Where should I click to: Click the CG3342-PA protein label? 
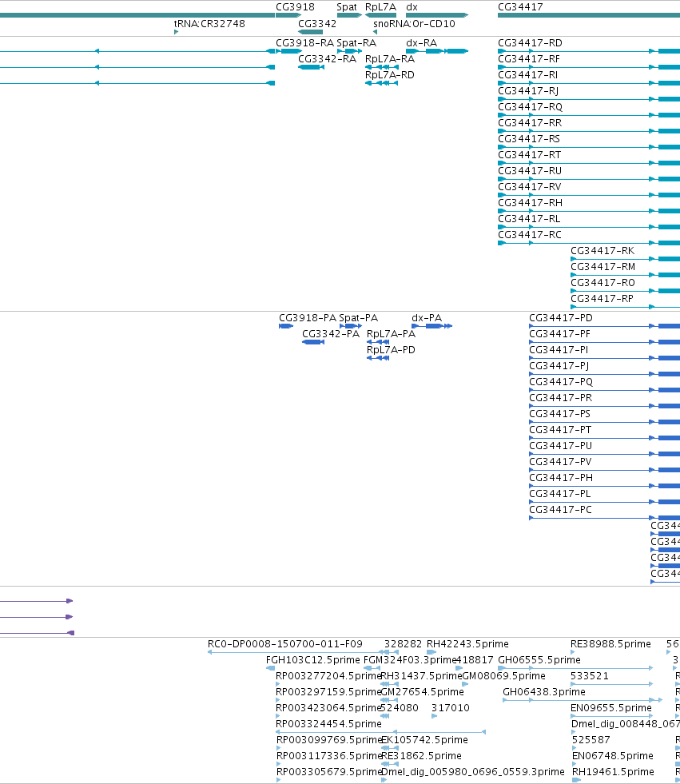click(331, 334)
